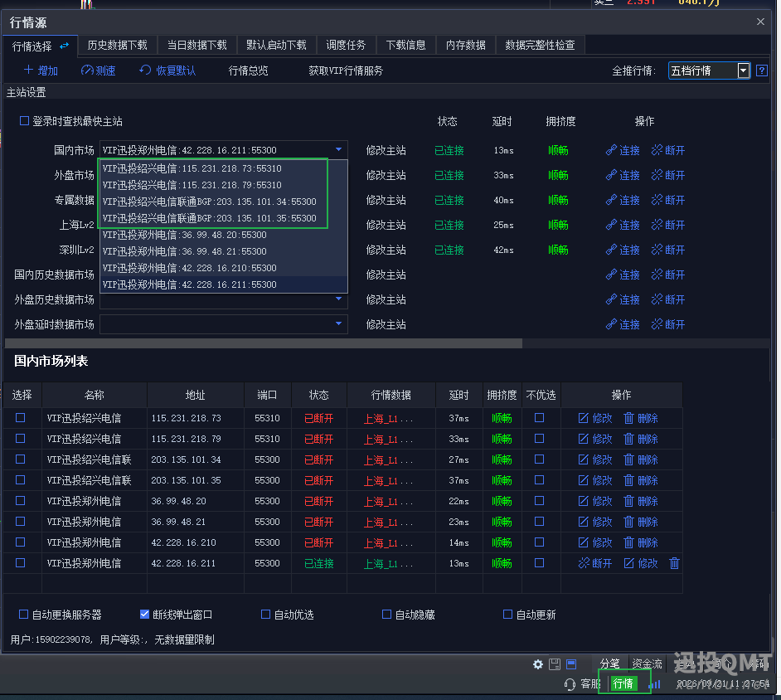Expand 外盘延时数据市场 dropdown
Image resolution: width=781 pixels, height=700 pixels.
pyautogui.click(x=339, y=323)
